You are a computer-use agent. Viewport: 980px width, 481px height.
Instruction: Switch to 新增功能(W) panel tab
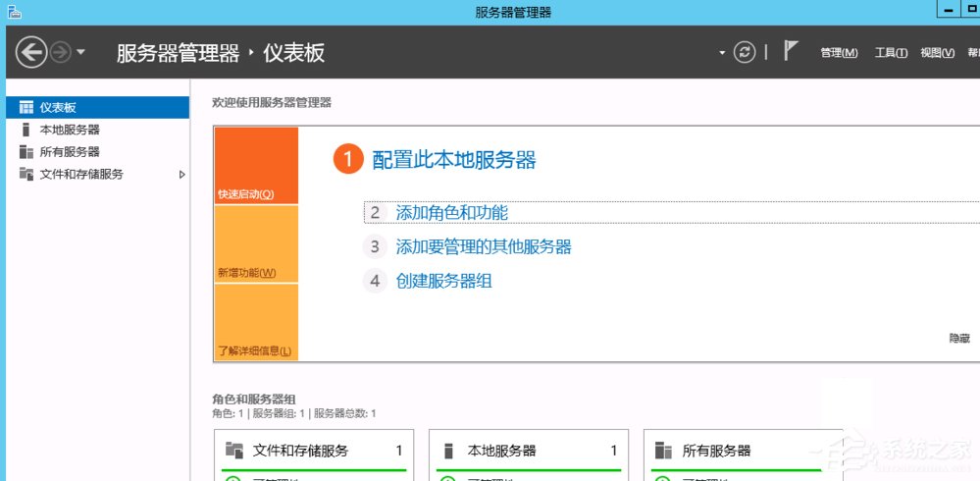pyautogui.click(x=247, y=273)
